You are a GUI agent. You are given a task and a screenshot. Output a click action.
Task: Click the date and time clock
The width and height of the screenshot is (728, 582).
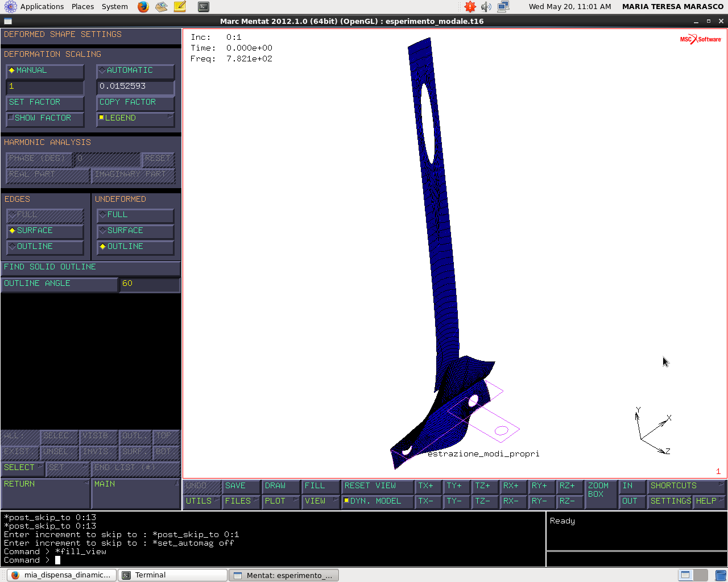pos(570,7)
